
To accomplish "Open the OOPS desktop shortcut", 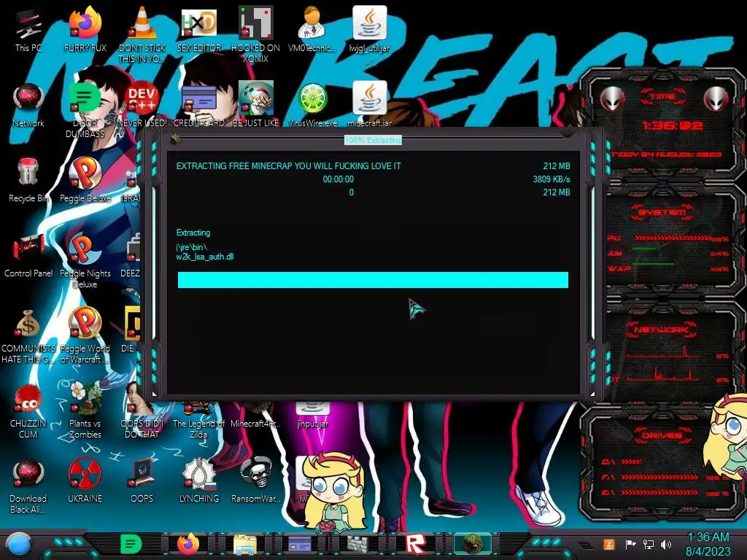I will [x=142, y=481].
